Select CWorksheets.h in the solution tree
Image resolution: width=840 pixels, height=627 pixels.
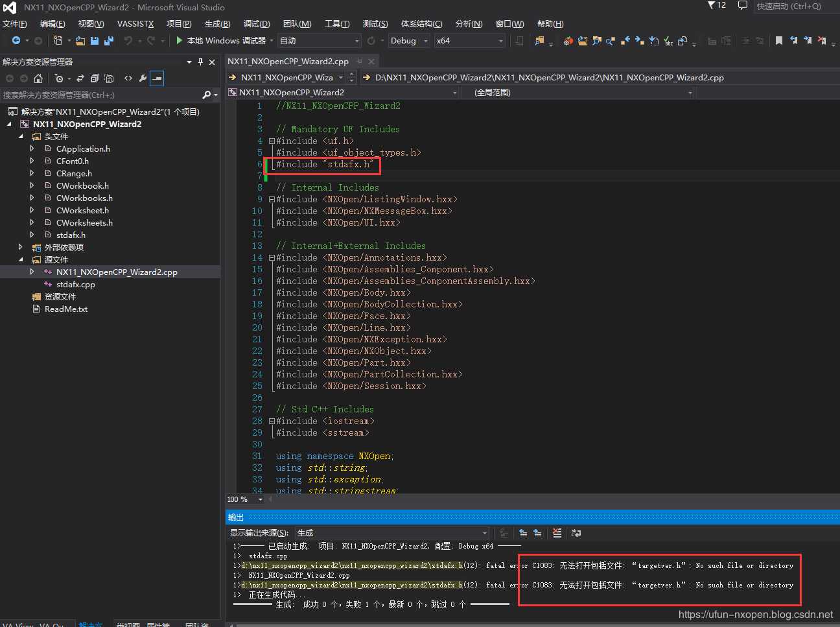84,222
